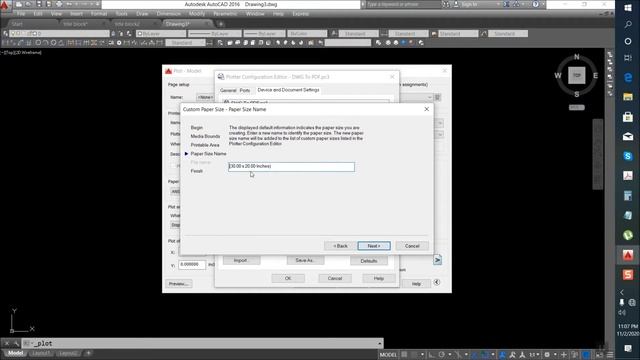Open the Standard text style dropdown
The height and width of the screenshot is (360, 640).
pyautogui.click(x=358, y=33)
